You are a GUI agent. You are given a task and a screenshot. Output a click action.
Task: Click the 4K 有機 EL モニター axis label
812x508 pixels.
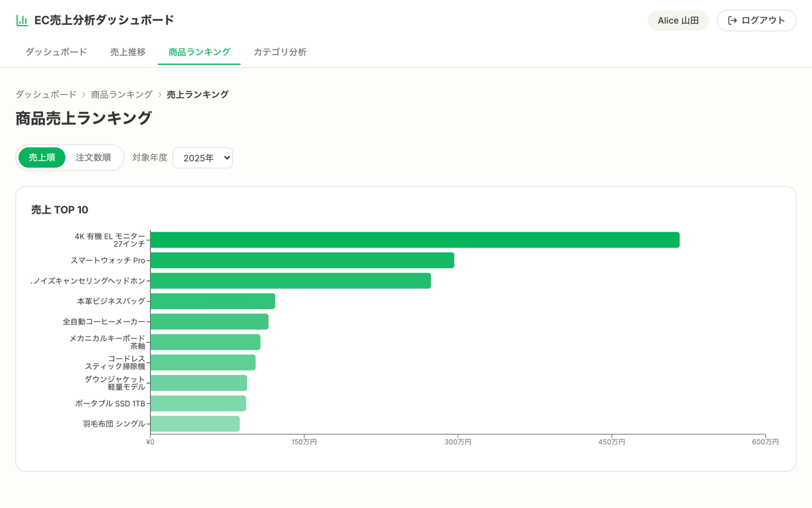point(110,240)
